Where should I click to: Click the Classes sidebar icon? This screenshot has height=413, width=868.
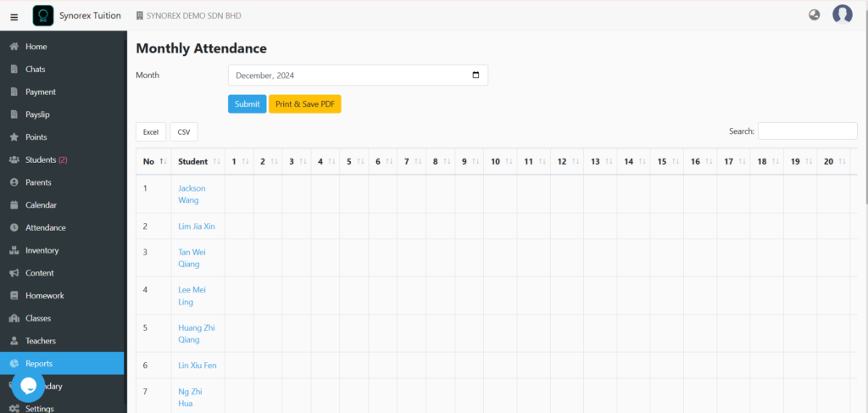(15, 318)
